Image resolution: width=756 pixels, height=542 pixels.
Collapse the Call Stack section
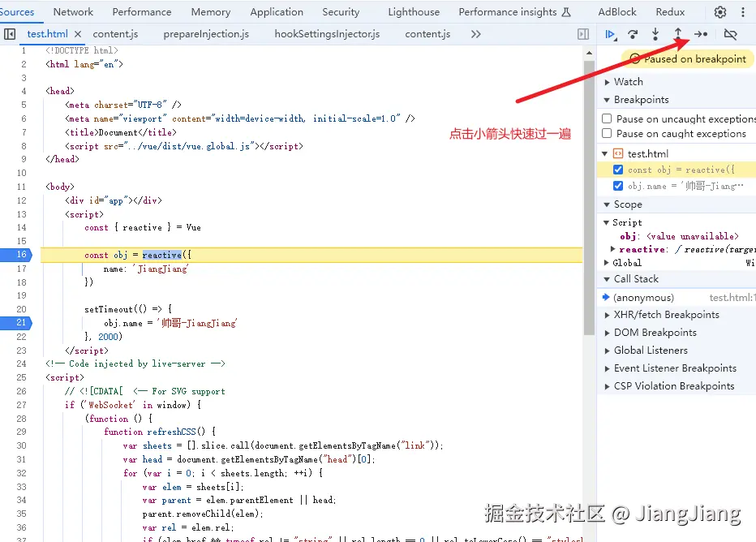pos(607,279)
